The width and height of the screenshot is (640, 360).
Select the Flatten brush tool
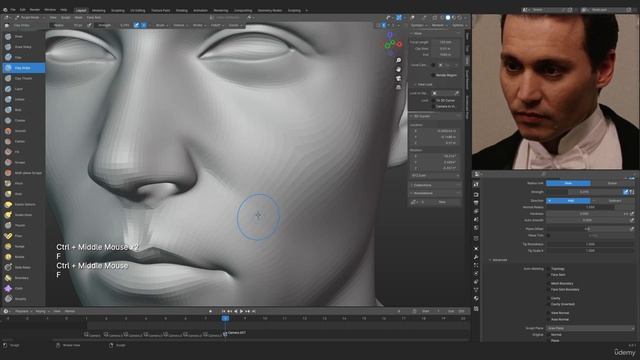[23, 141]
